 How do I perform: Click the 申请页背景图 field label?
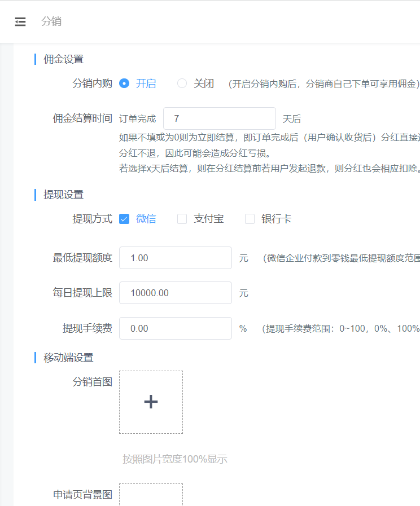tap(82, 495)
